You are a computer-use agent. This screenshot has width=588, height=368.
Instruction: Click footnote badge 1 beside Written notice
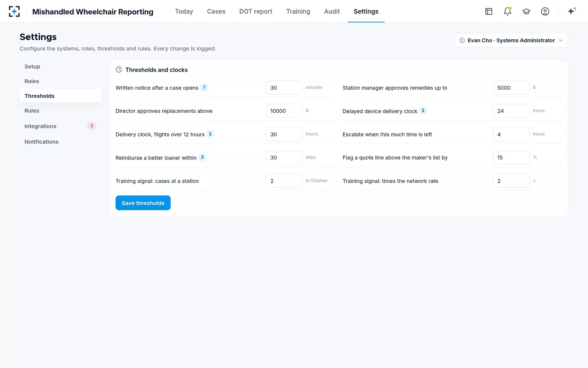(204, 88)
